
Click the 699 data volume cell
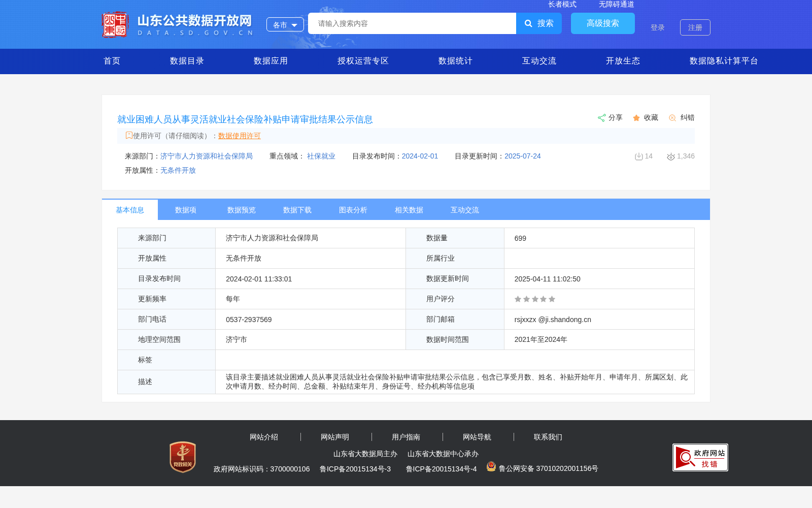599,238
